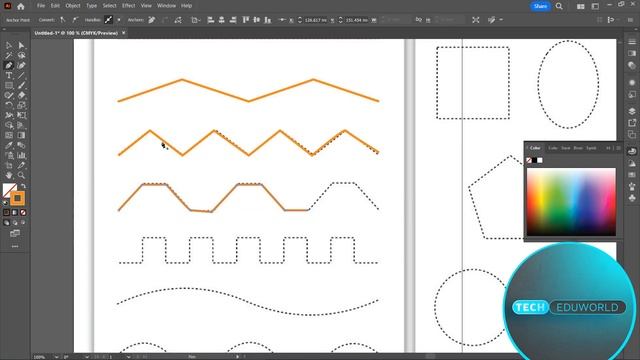The height and width of the screenshot is (360, 640).
Task: Select the Selection tool arrow
Action: [x=9, y=45]
